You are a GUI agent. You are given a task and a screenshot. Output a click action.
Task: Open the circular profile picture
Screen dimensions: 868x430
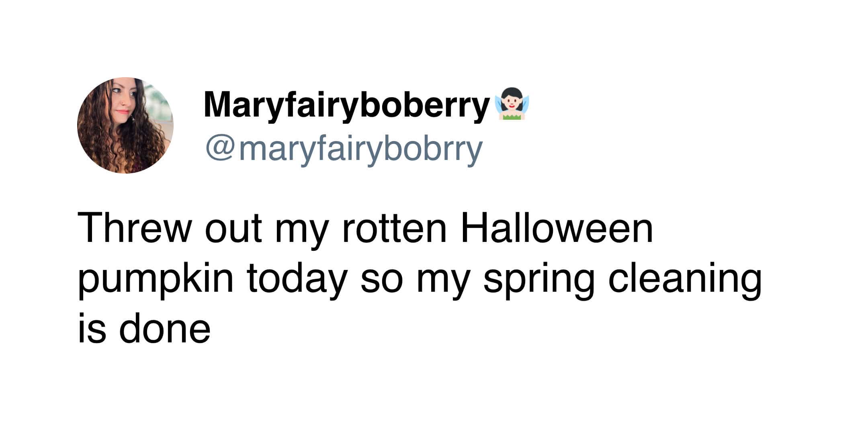coord(125,125)
